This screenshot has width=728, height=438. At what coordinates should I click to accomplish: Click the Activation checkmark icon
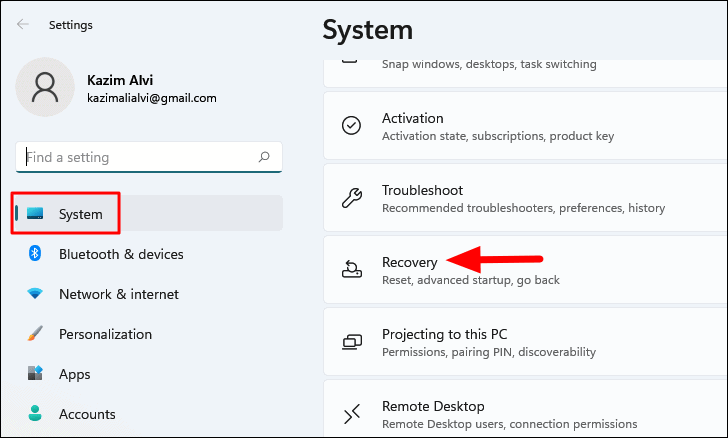(x=351, y=125)
